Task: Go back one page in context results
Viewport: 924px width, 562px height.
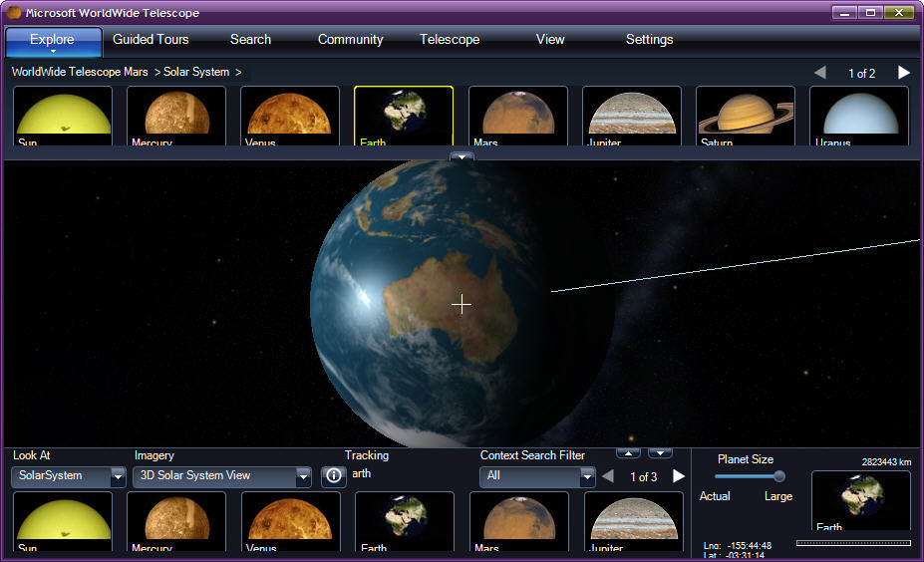Action: 608,476
